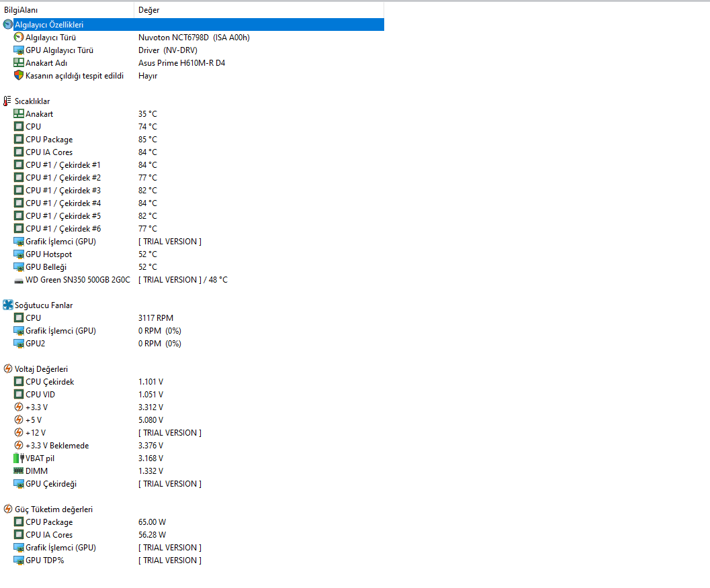Click the shield icon for Kasanın açıldığı

19,75
